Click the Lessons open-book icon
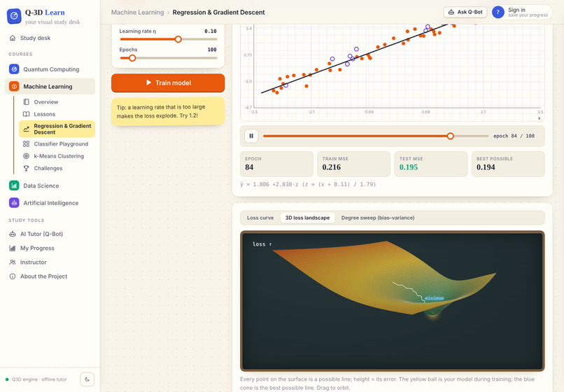This screenshot has height=392, width=564. click(x=27, y=114)
